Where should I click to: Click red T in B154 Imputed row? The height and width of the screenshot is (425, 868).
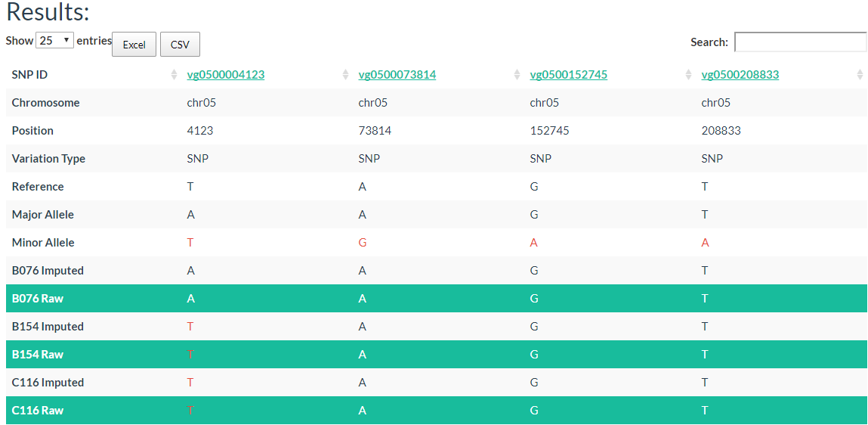pos(190,327)
